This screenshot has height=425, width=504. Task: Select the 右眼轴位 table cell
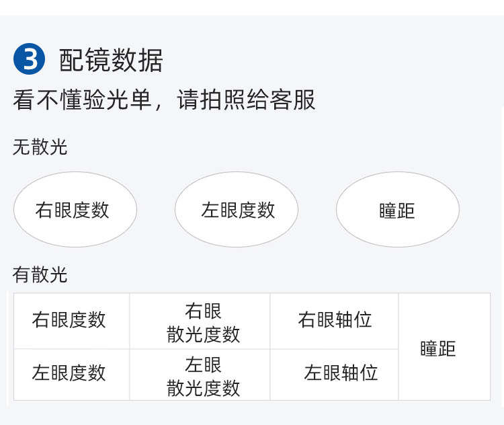click(x=335, y=320)
